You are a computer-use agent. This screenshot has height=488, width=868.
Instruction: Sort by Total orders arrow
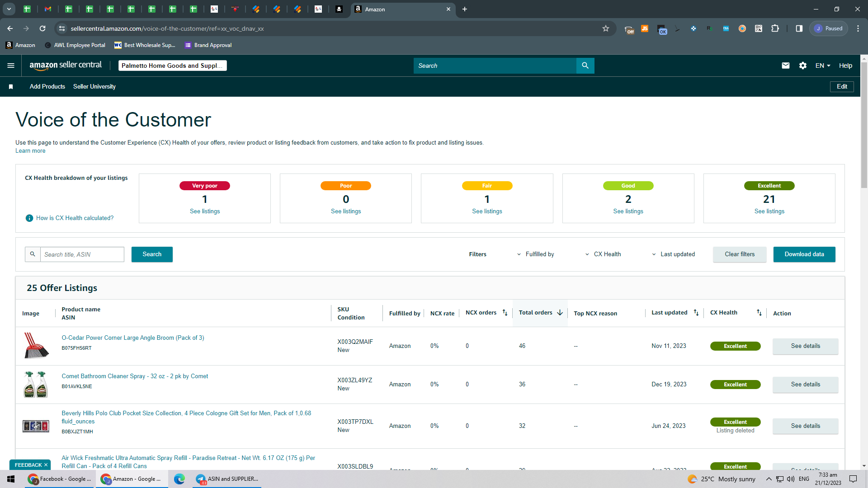pos(560,313)
